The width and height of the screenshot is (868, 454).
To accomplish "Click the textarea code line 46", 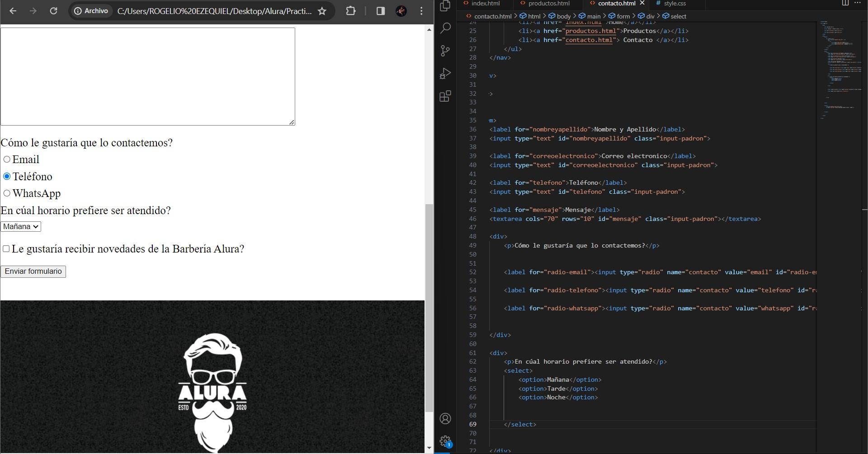I will pyautogui.click(x=625, y=219).
